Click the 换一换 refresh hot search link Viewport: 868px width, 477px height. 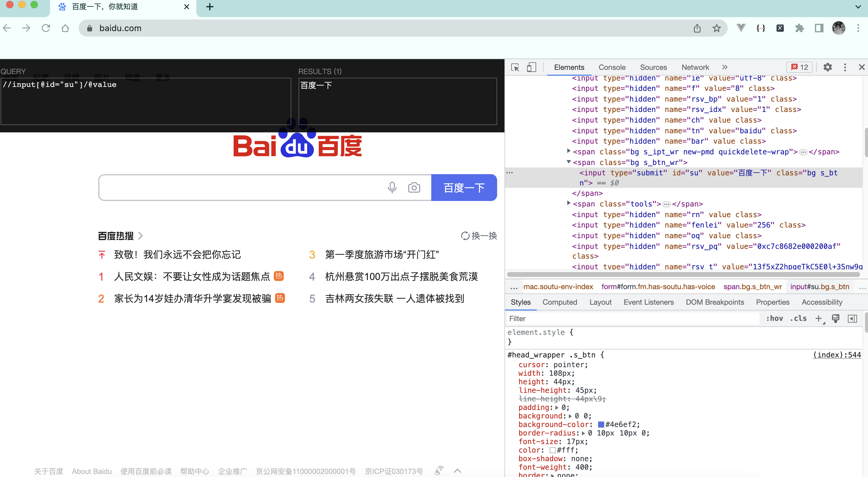pos(479,236)
